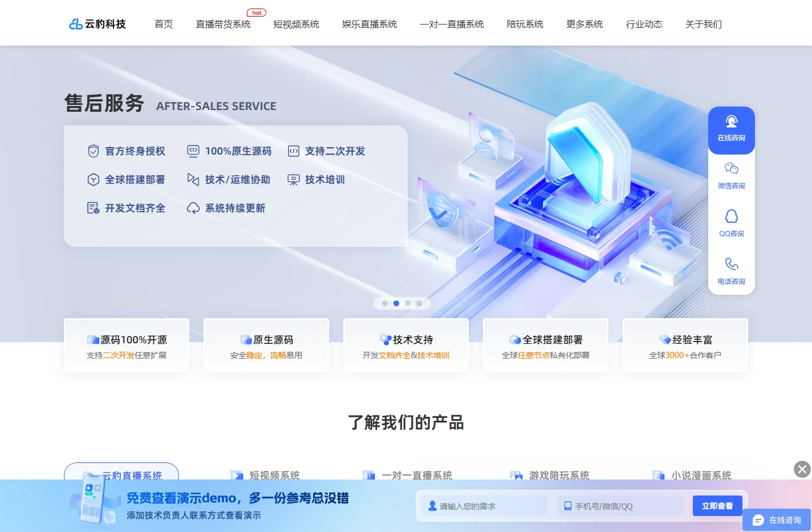Click the cube icon beside 技术支持 title
The image size is (812, 532).
pyautogui.click(x=385, y=340)
